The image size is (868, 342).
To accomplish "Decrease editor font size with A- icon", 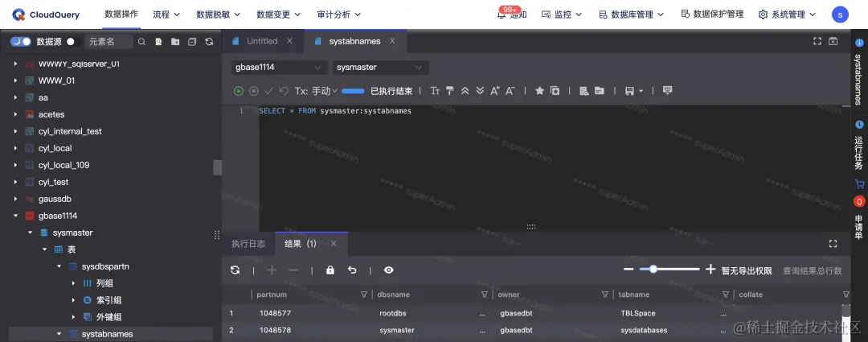I will [510, 91].
